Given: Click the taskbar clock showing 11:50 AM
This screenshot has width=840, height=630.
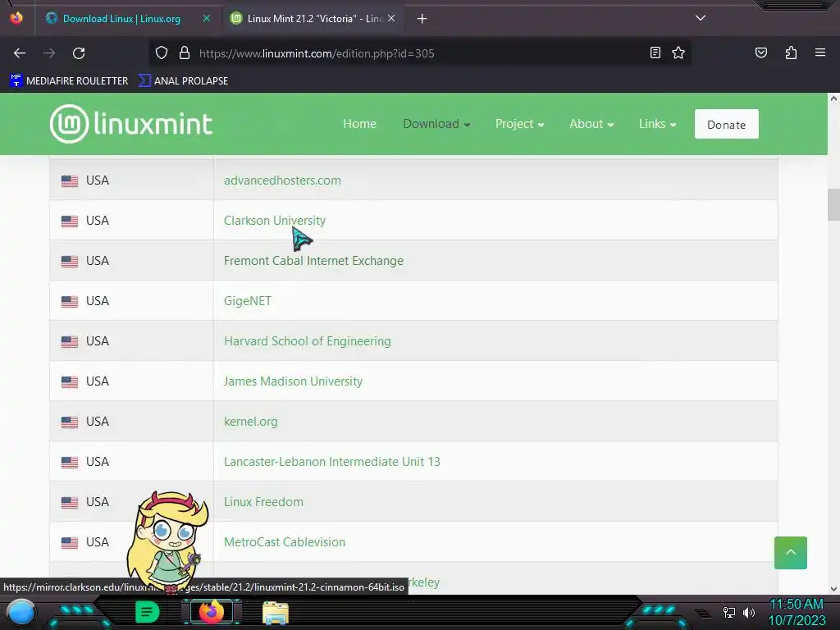Looking at the screenshot, I should pyautogui.click(x=797, y=612).
